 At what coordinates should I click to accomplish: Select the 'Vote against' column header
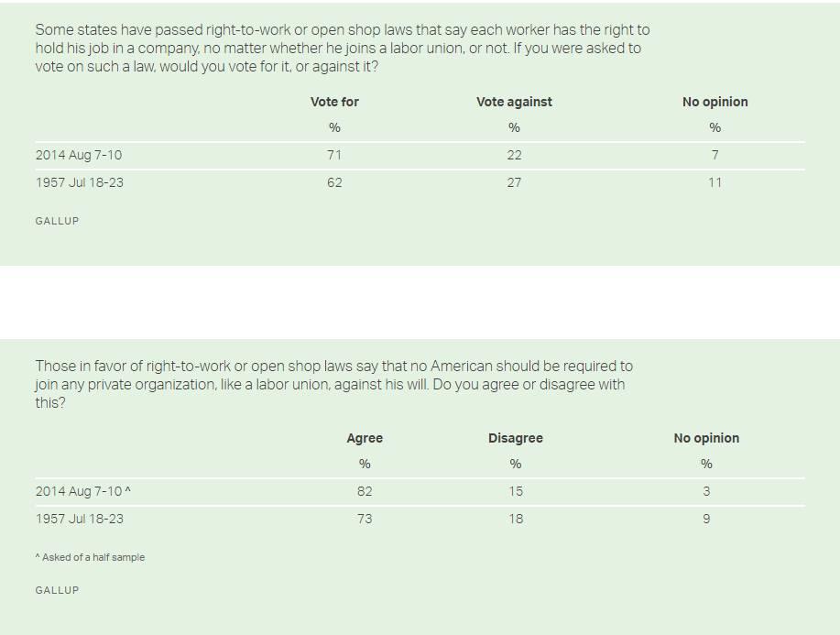(514, 102)
